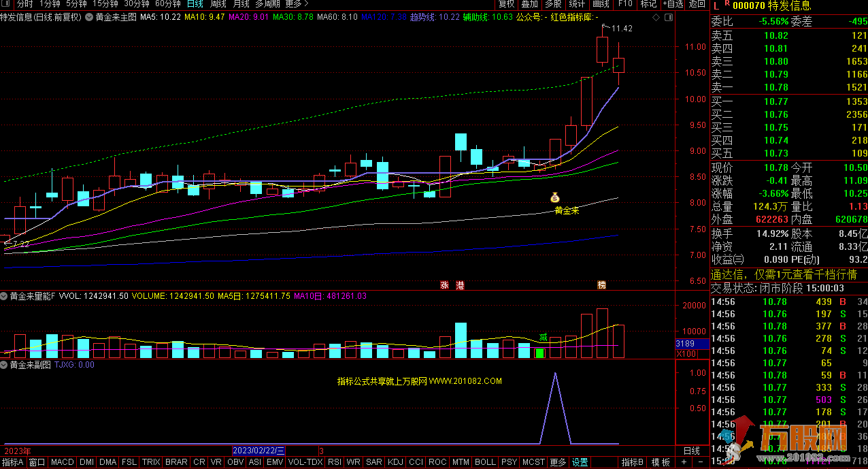Click the 黄金来 money bag signal icon

coord(554,197)
